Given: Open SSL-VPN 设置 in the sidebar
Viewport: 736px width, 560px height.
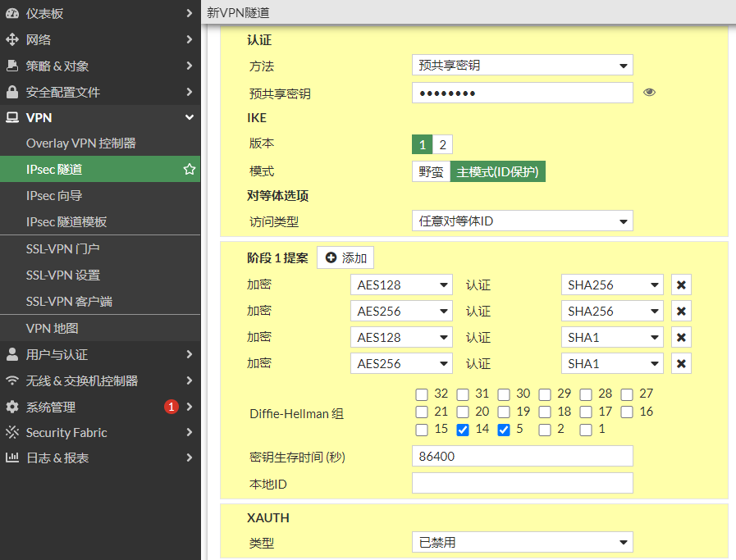Looking at the screenshot, I should point(64,275).
